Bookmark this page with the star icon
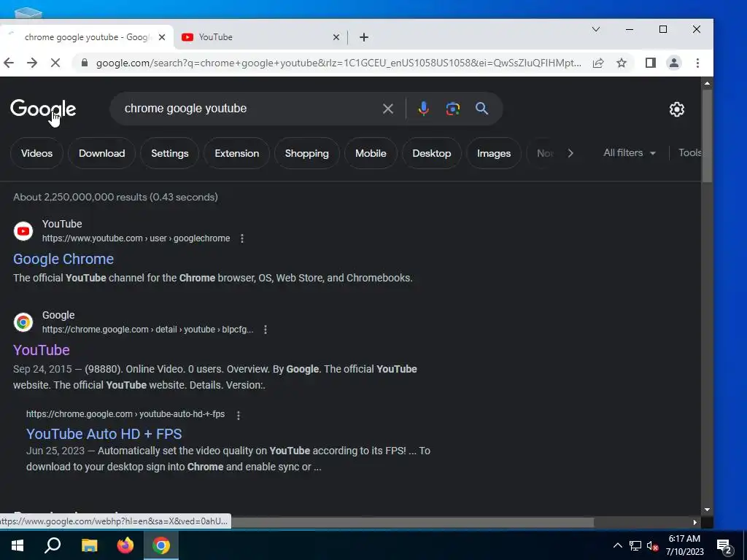The width and height of the screenshot is (747, 560). coord(622,63)
